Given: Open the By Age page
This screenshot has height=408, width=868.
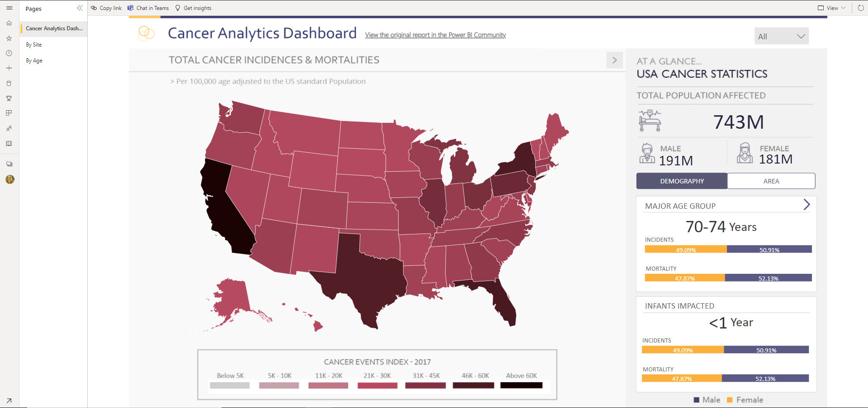Looking at the screenshot, I should [x=33, y=60].
